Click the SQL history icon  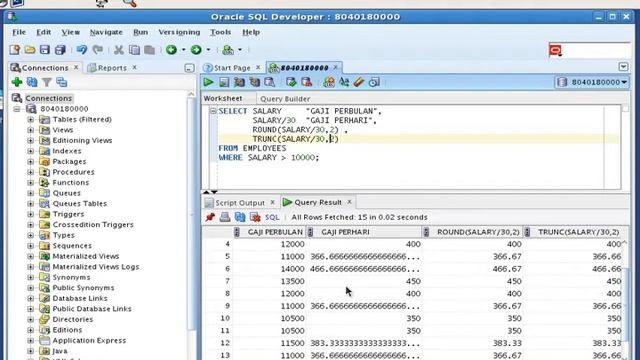point(374,82)
